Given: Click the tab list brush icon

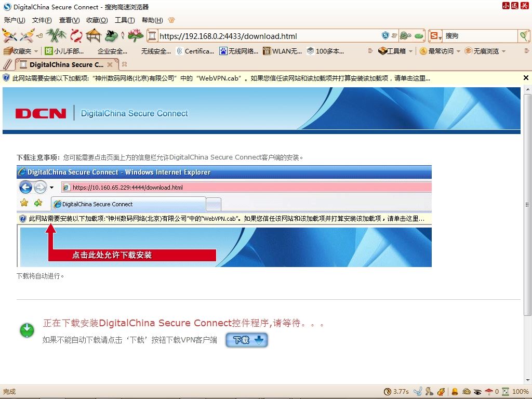Looking at the screenshot, I should coord(7,64).
